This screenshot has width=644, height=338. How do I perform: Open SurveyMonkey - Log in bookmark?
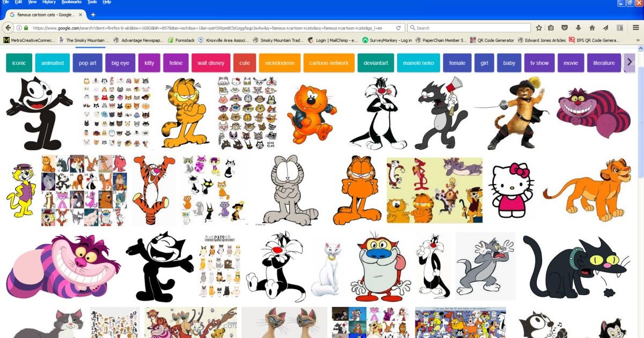point(387,40)
